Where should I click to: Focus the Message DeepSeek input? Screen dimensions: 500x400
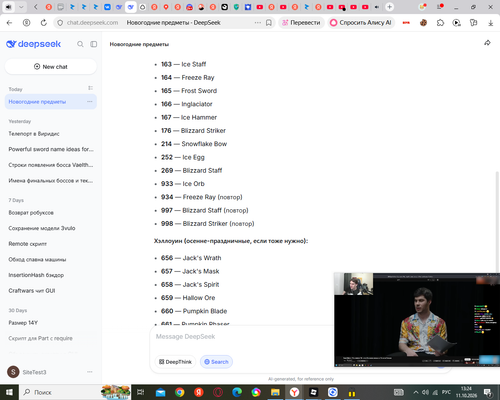pos(243,337)
